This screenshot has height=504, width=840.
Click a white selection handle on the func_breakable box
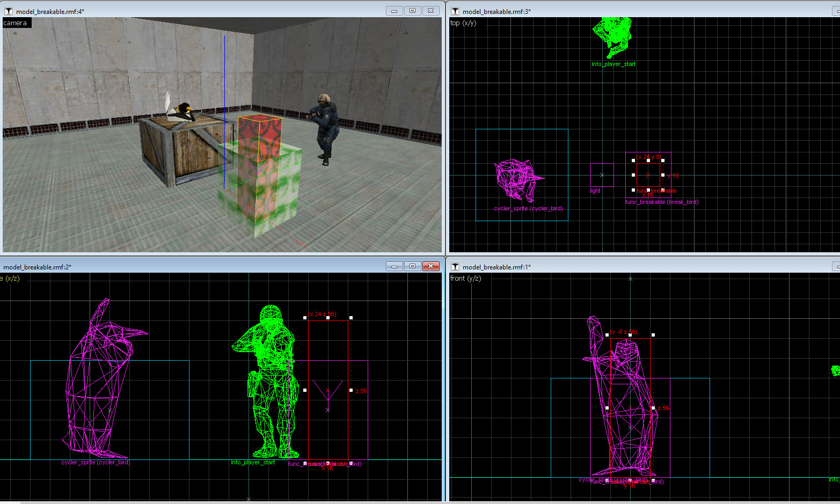click(x=633, y=160)
